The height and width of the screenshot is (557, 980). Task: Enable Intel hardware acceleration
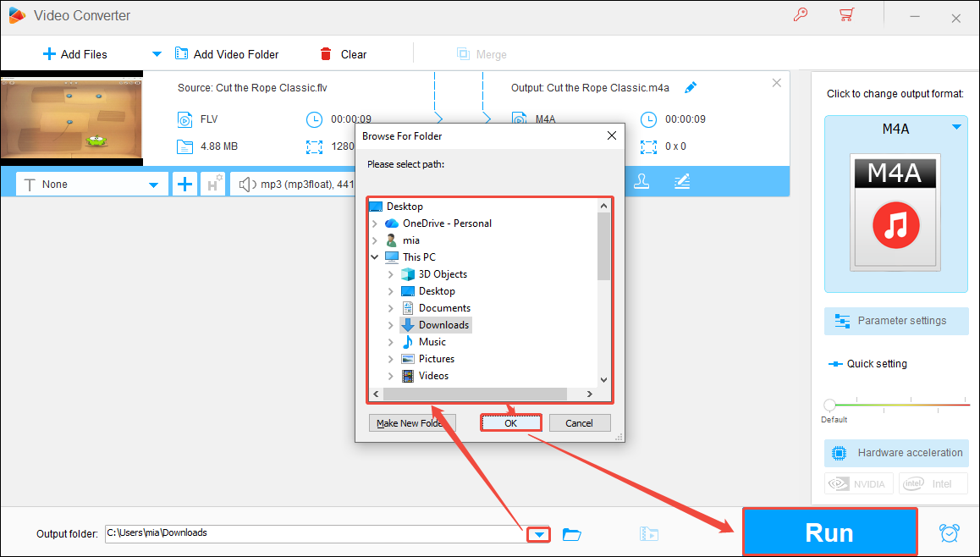[x=933, y=483]
